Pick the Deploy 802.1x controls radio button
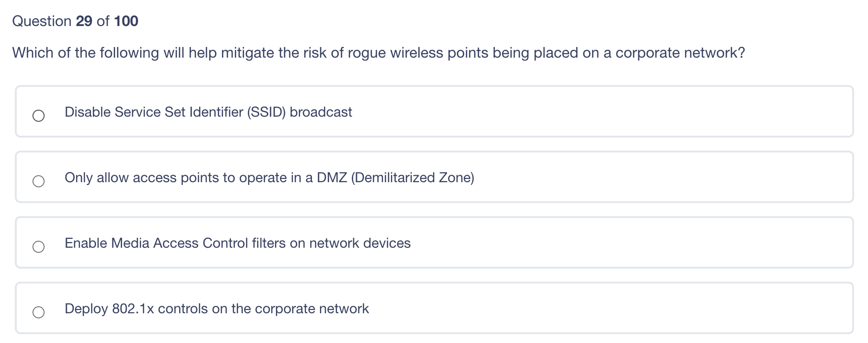 39,312
